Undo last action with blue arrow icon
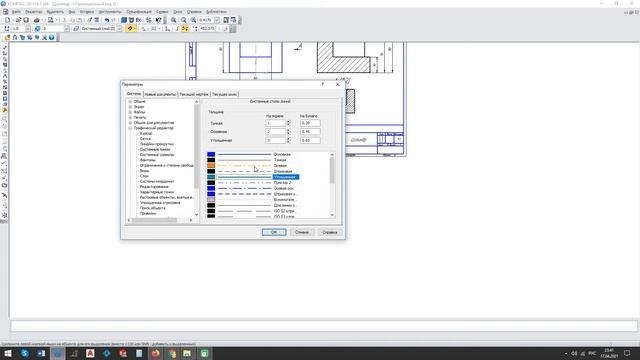 pyautogui.click(x=107, y=20)
